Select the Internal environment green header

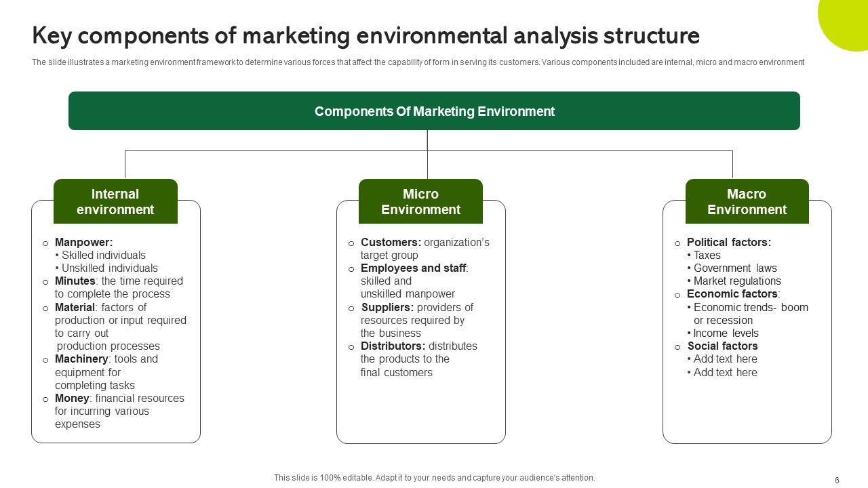tap(115, 202)
